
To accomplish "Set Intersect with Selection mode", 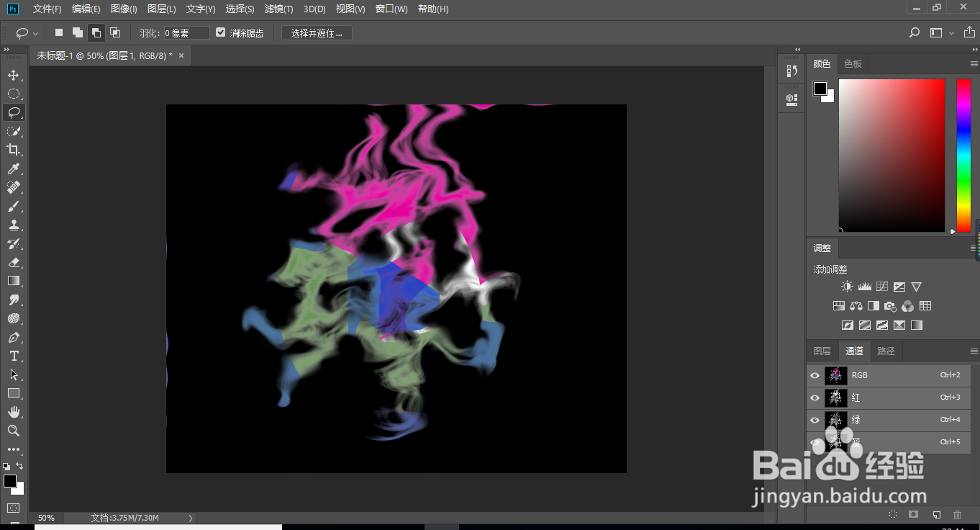I will tap(114, 32).
